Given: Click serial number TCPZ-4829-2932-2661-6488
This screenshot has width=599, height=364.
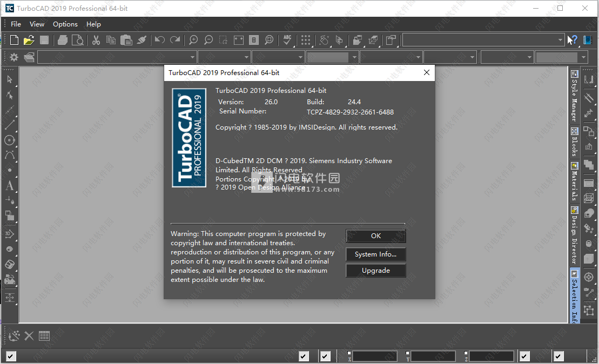Looking at the screenshot, I should tap(350, 112).
